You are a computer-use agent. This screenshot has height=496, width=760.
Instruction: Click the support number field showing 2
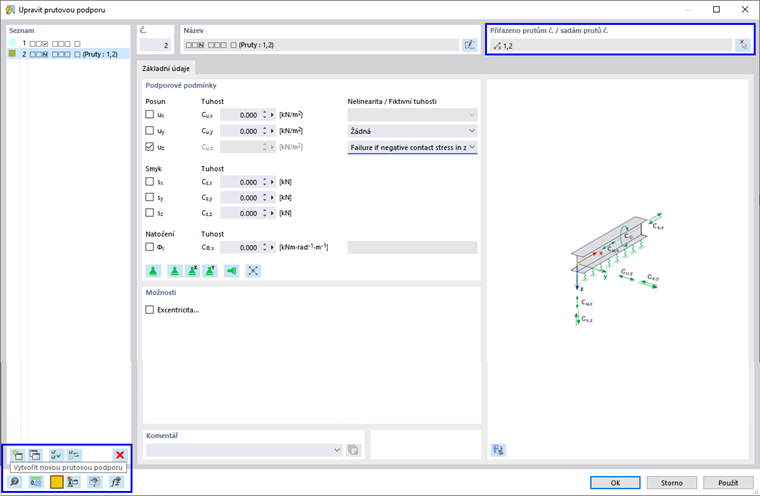tap(155, 45)
